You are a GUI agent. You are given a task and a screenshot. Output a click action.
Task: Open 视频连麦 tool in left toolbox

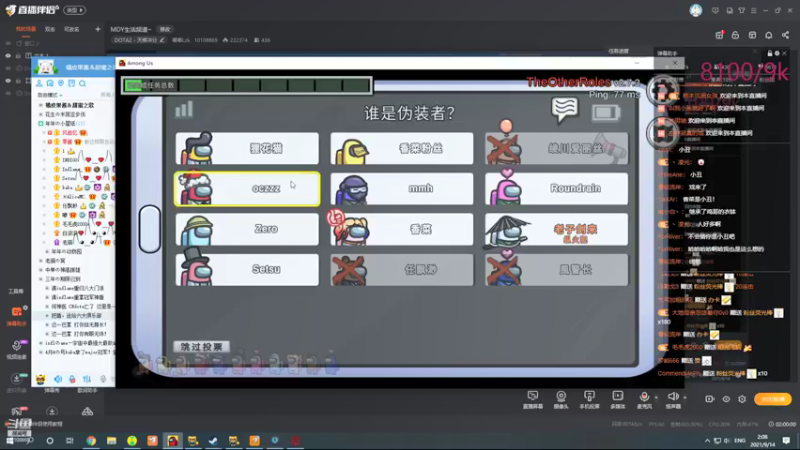[x=16, y=349]
